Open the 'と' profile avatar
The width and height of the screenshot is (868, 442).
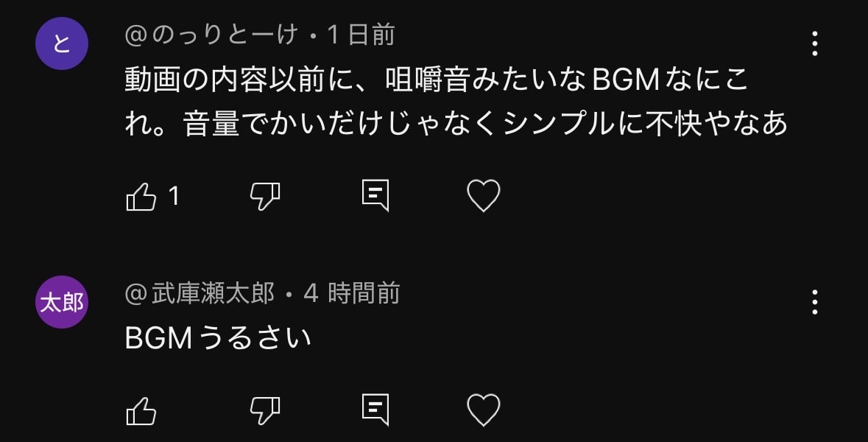62,43
